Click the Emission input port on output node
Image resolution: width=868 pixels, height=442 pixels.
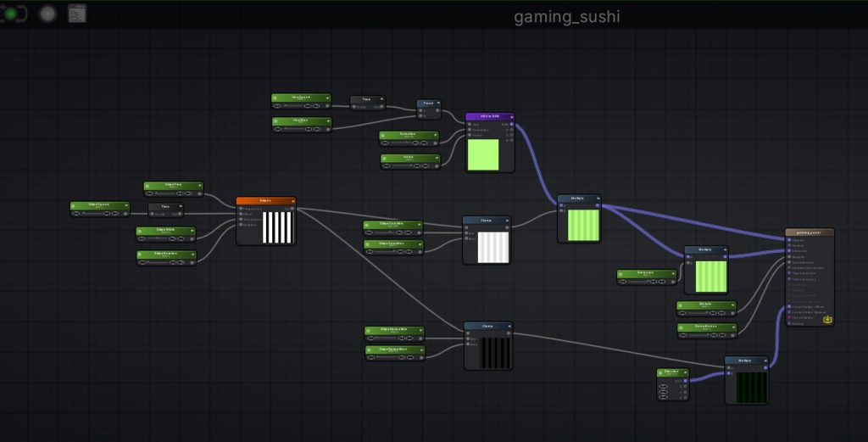[x=789, y=251]
